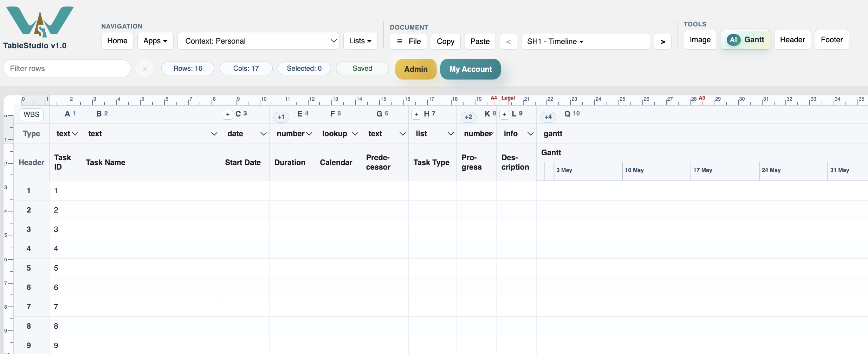This screenshot has width=868, height=354.
Task: Toggle the WBS button
Action: click(x=32, y=114)
